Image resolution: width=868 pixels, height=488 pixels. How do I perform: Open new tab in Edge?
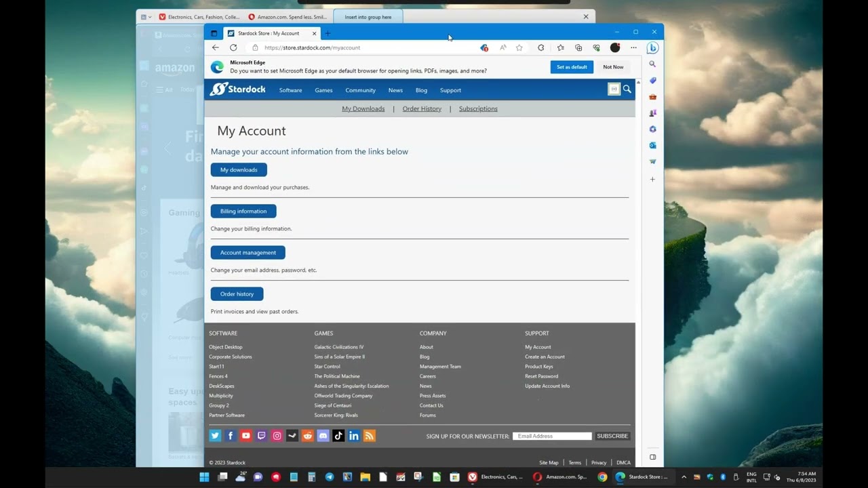point(328,33)
